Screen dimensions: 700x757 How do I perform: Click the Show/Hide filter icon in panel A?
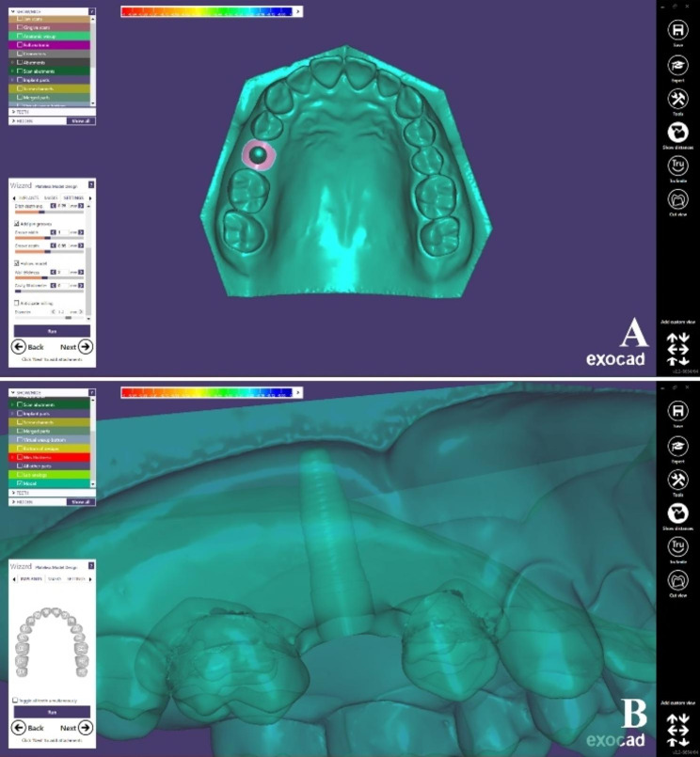point(92,11)
